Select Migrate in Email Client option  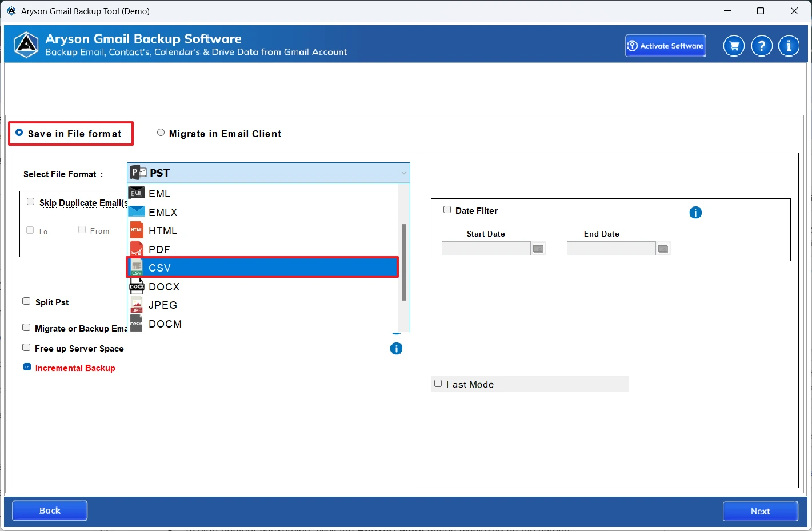click(161, 133)
